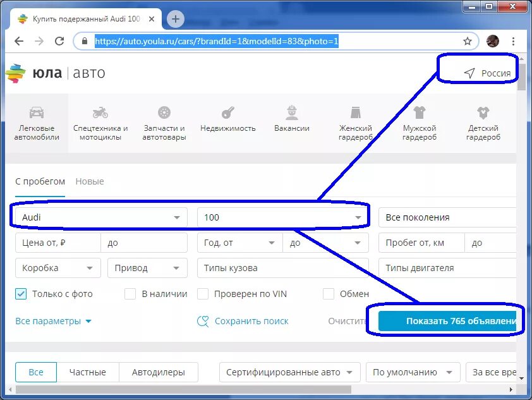Expand the Все поколения dropdown

[x=447, y=217]
